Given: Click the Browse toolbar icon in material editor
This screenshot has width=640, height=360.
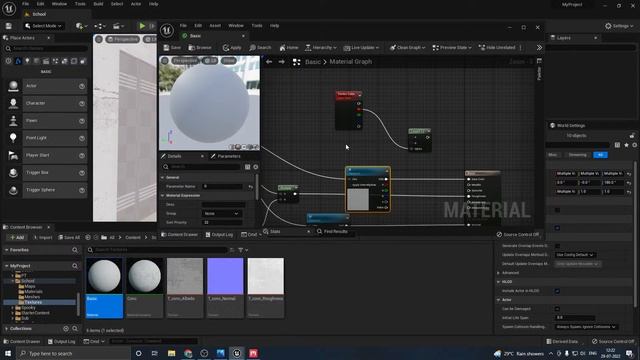Looking at the screenshot, I should point(200,48).
